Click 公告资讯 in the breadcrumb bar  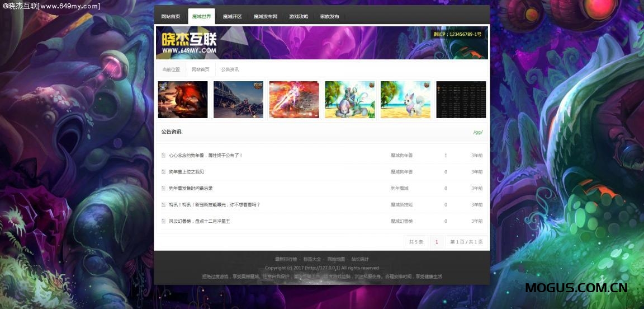click(x=230, y=69)
